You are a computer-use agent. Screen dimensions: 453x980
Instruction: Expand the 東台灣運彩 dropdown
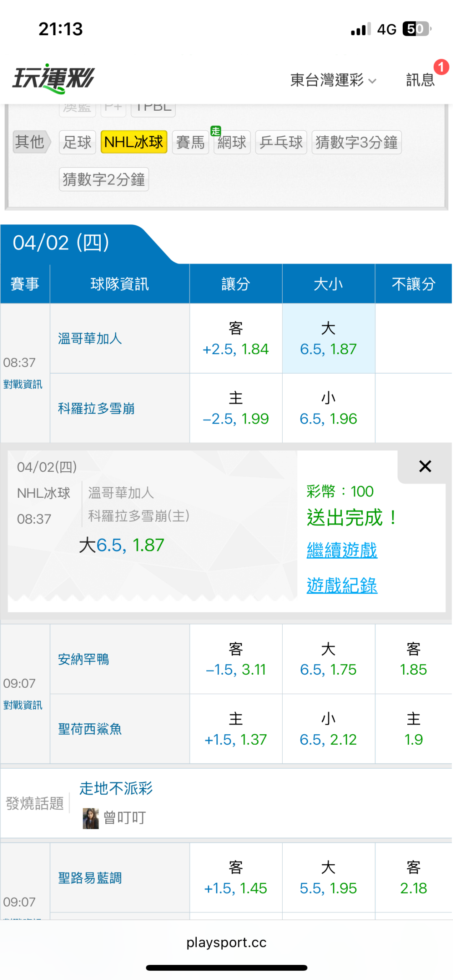tap(333, 80)
